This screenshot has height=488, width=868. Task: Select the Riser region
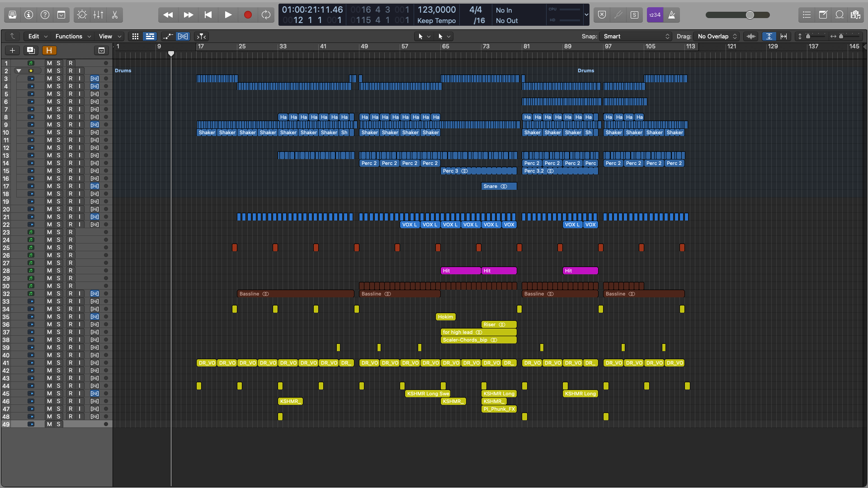(499, 324)
